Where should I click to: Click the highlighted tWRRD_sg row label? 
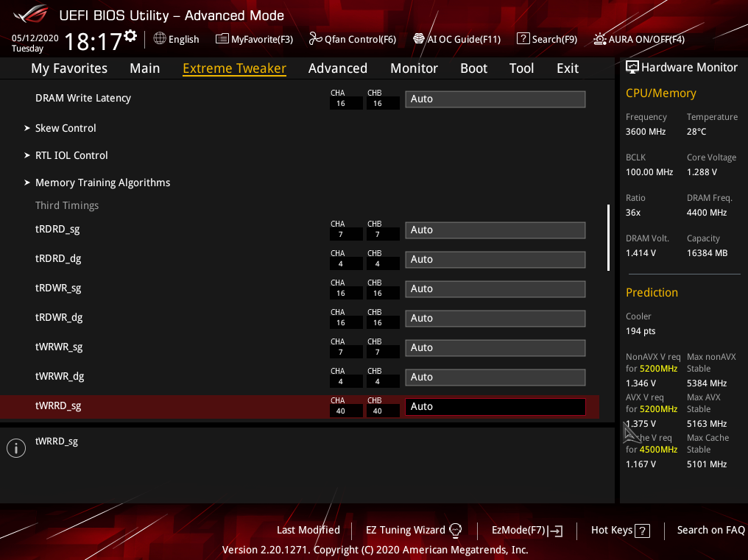58,406
